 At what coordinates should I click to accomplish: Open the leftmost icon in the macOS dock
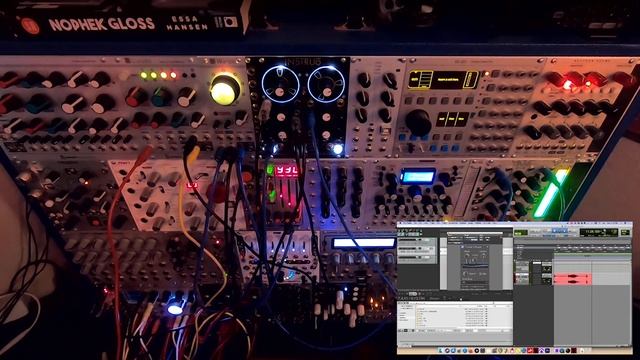[440, 351]
